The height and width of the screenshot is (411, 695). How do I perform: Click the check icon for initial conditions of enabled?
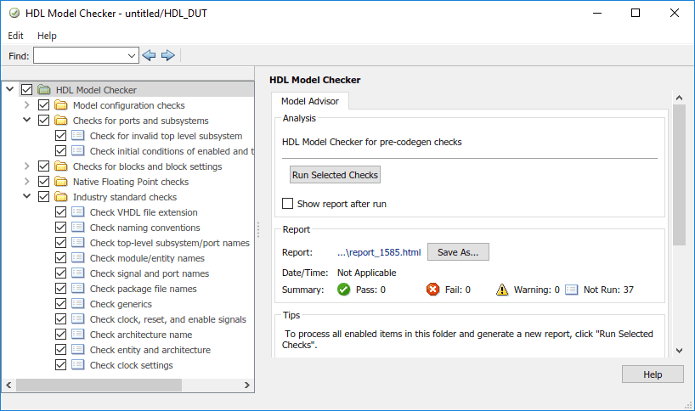pyautogui.click(x=78, y=151)
